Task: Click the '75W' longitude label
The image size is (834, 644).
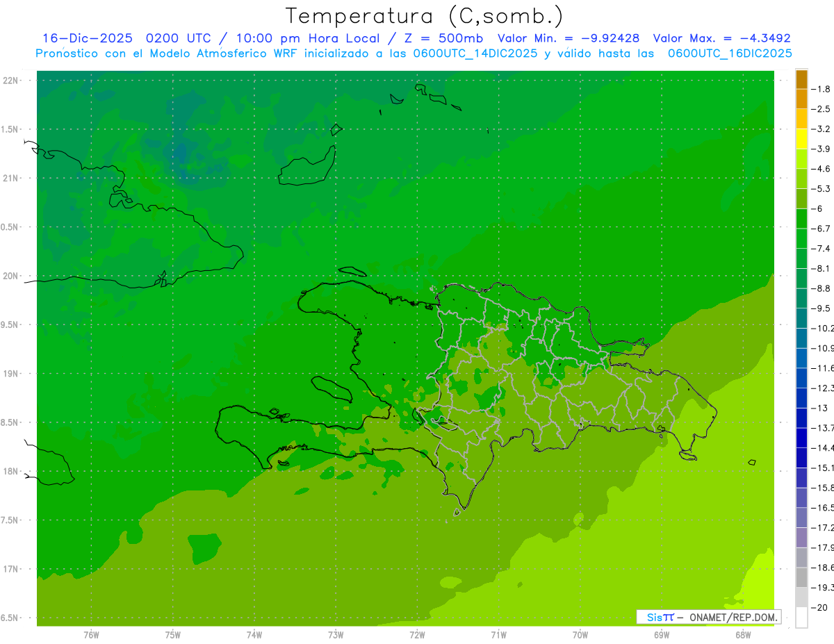Action: pyautogui.click(x=172, y=635)
